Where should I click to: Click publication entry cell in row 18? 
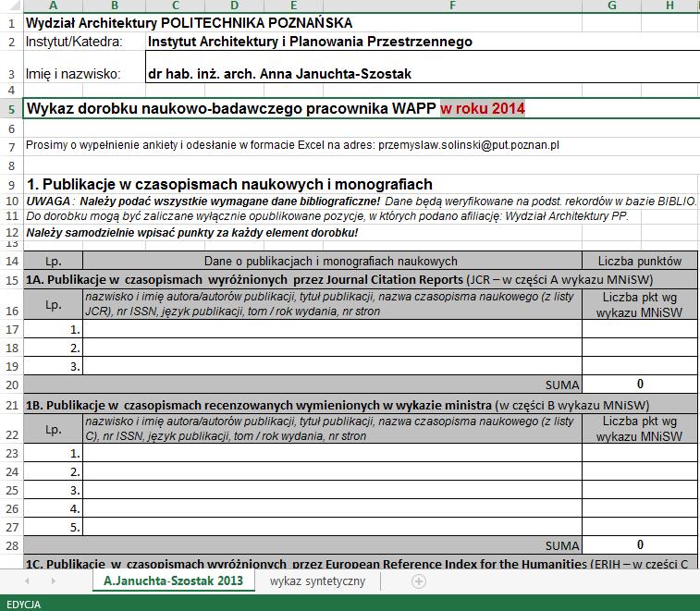(332, 348)
